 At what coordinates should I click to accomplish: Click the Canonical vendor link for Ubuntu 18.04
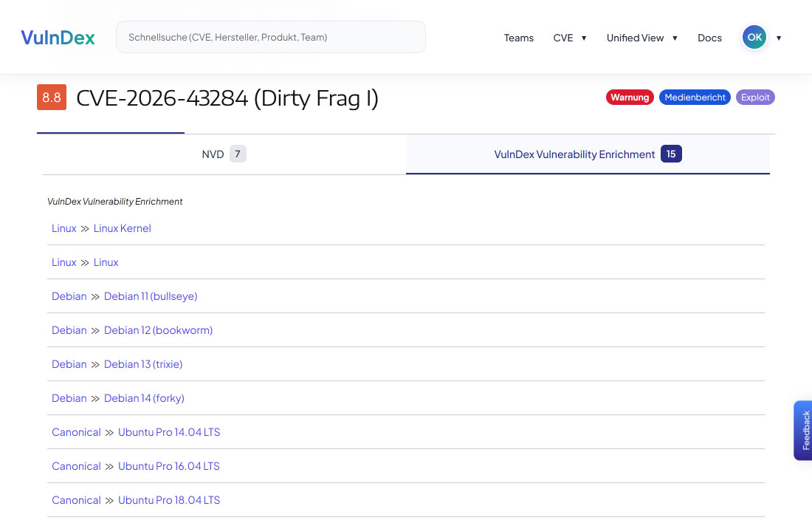click(x=76, y=500)
